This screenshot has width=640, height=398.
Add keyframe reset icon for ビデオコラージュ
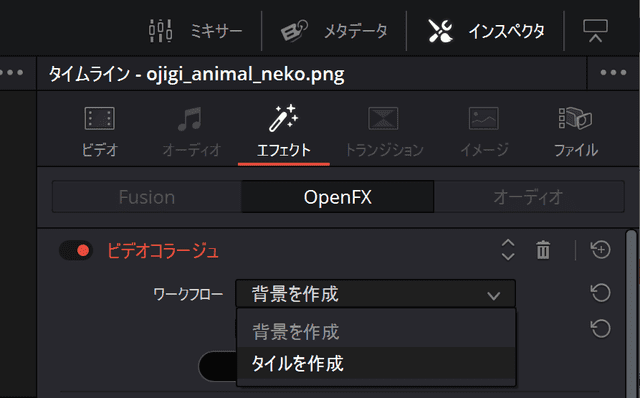(601, 249)
